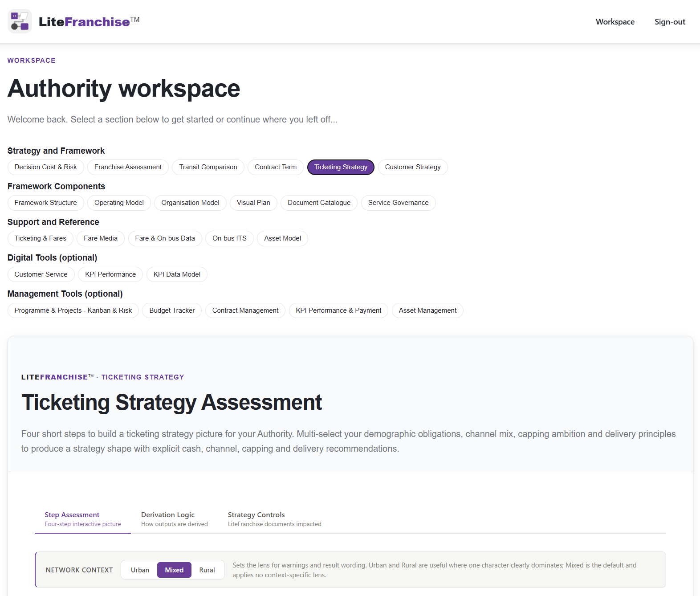The width and height of the screenshot is (700, 596).
Task: Open the Contract Term section
Action: [276, 167]
